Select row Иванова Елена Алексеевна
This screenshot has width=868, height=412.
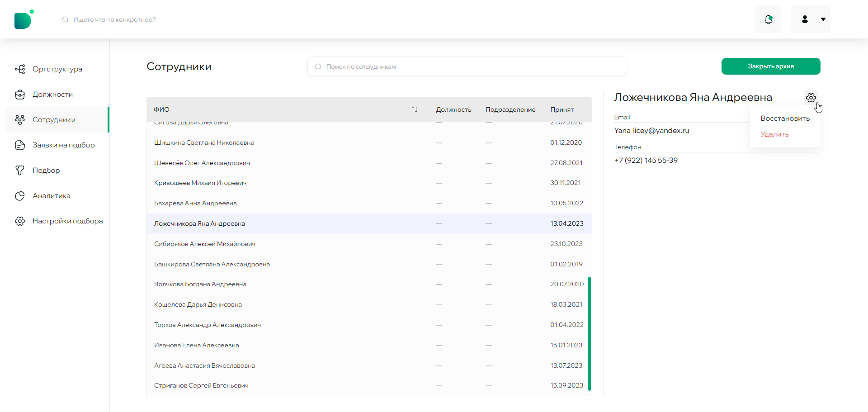click(x=369, y=345)
